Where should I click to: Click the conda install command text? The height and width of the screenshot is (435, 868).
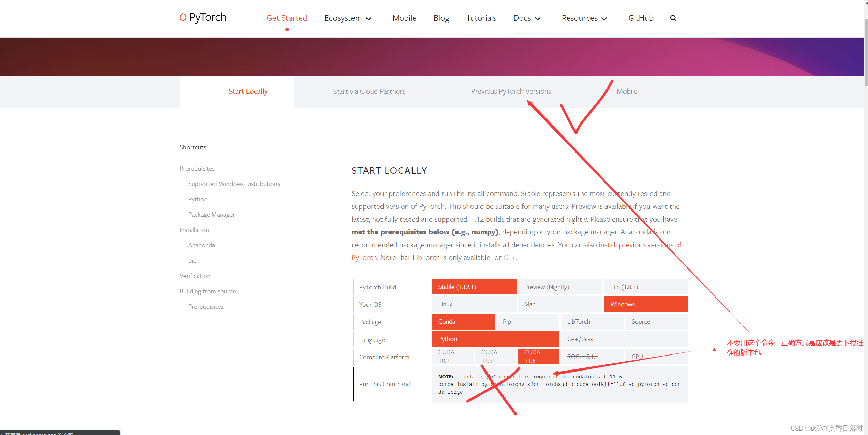559,388
